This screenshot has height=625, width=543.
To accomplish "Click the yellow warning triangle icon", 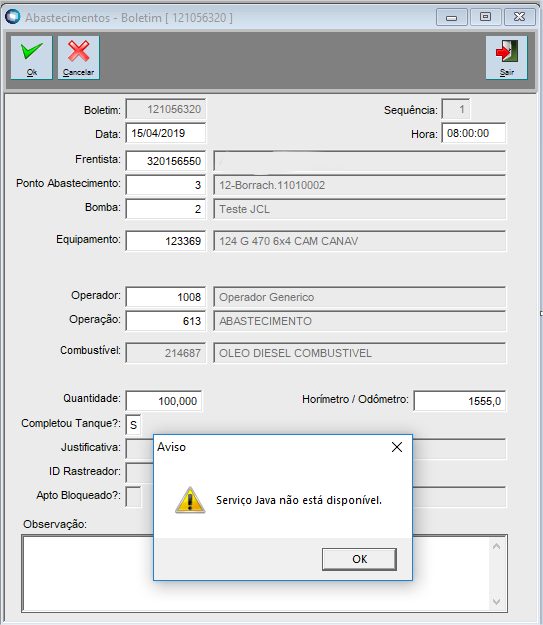I will pos(190,500).
